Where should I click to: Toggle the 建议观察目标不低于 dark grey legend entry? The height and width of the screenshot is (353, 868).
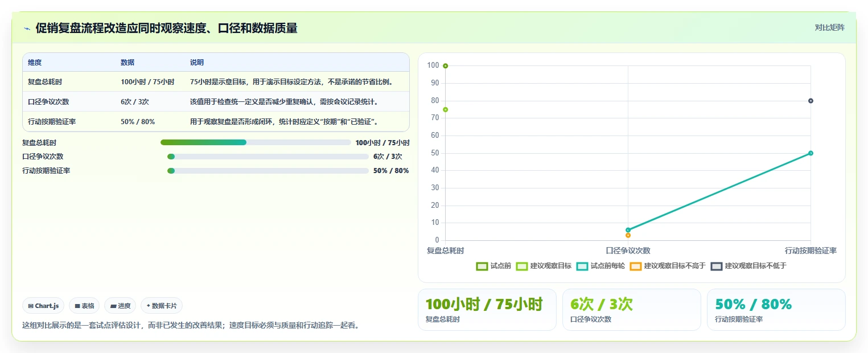[748, 266]
